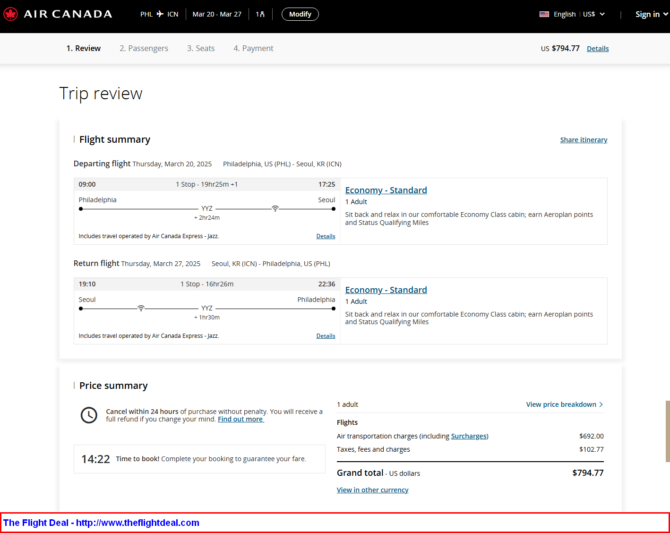The image size is (670, 533).
Task: Click the Mar 20 - Mar 27 dates in header
Action: tap(217, 14)
